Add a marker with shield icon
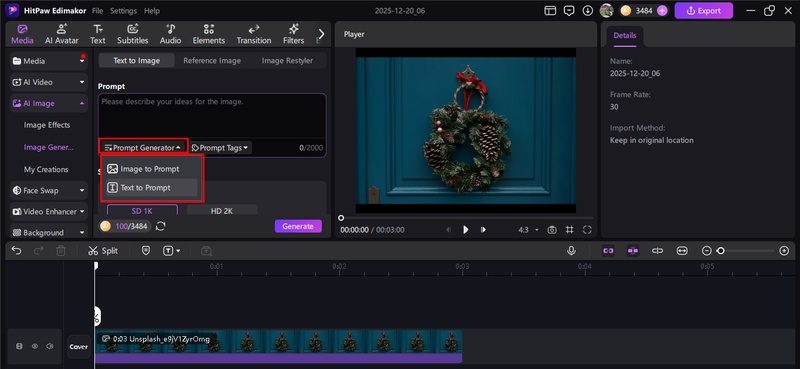The image size is (800, 369). tap(146, 251)
